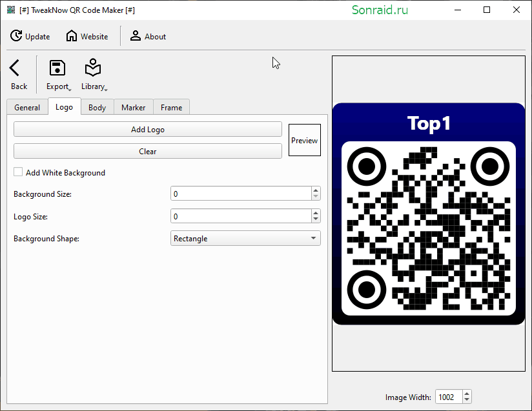
Task: Switch to the General tab
Action: pos(27,108)
